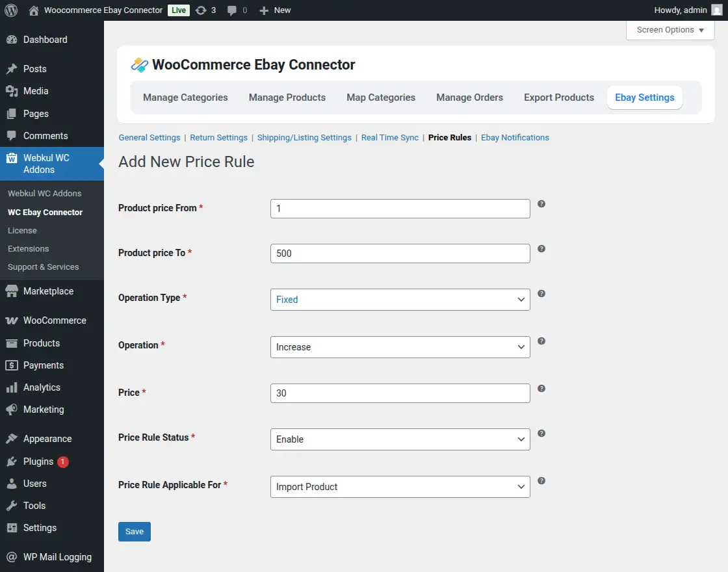Open the Price Rule Applicable For dropdown

click(400, 487)
